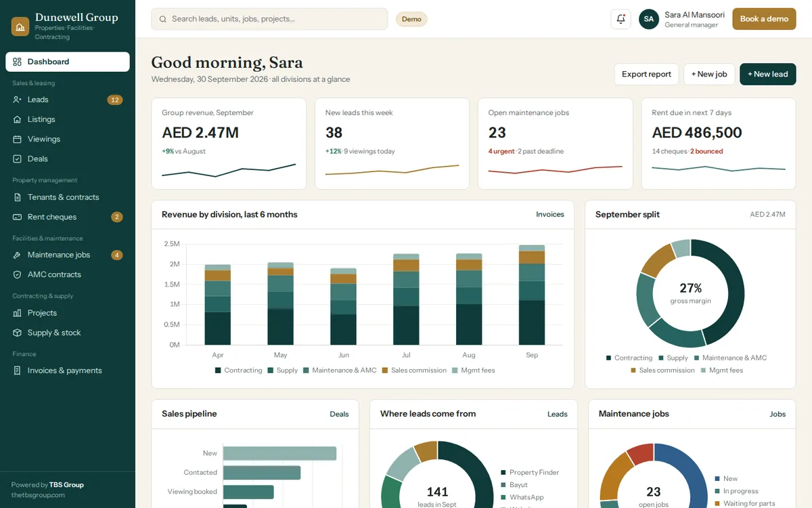
Task: Open the Deals link on Sales pipeline
Action: (x=340, y=414)
